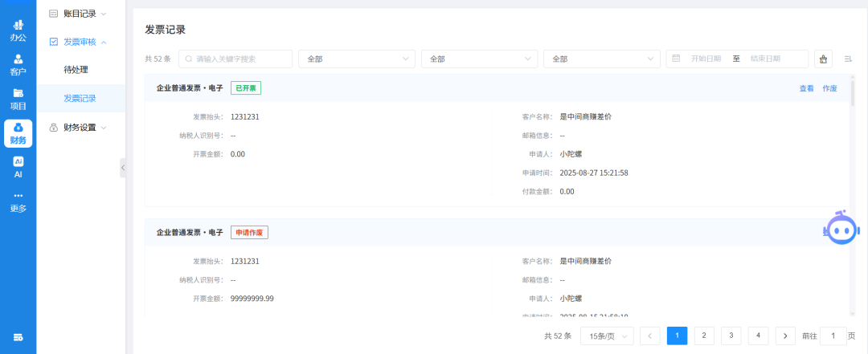The image size is (868, 354).
Task: Click the 99999999.99 invoice amount value
Action: click(252, 299)
